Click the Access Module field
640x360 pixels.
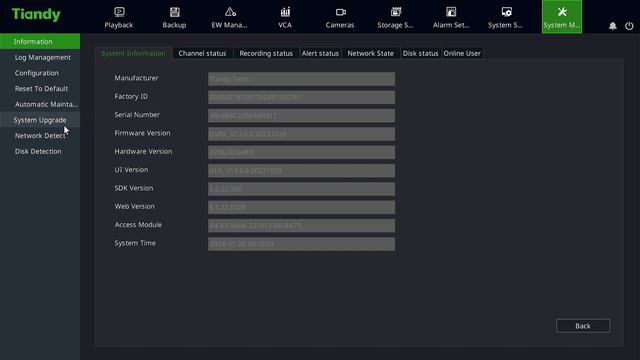click(x=301, y=226)
